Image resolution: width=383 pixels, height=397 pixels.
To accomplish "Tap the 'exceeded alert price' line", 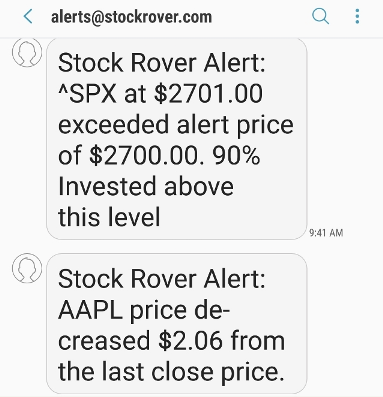I will 176,126.
